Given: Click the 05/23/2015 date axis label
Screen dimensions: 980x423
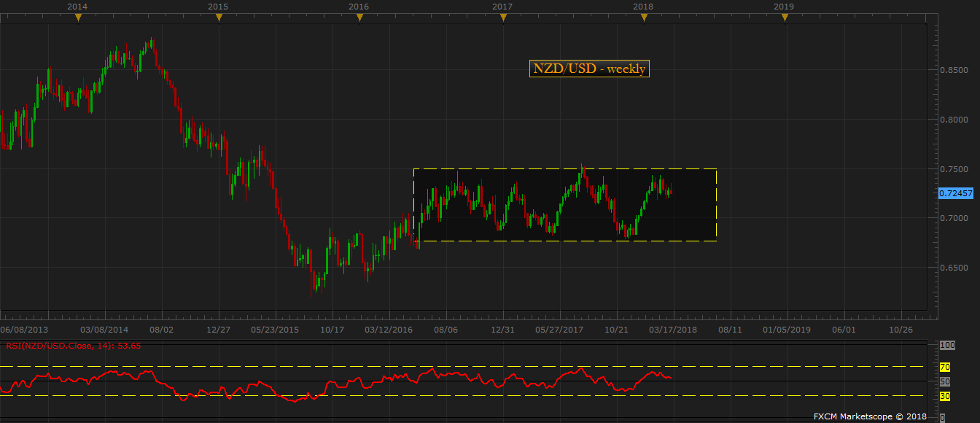Looking at the screenshot, I should 276,330.
